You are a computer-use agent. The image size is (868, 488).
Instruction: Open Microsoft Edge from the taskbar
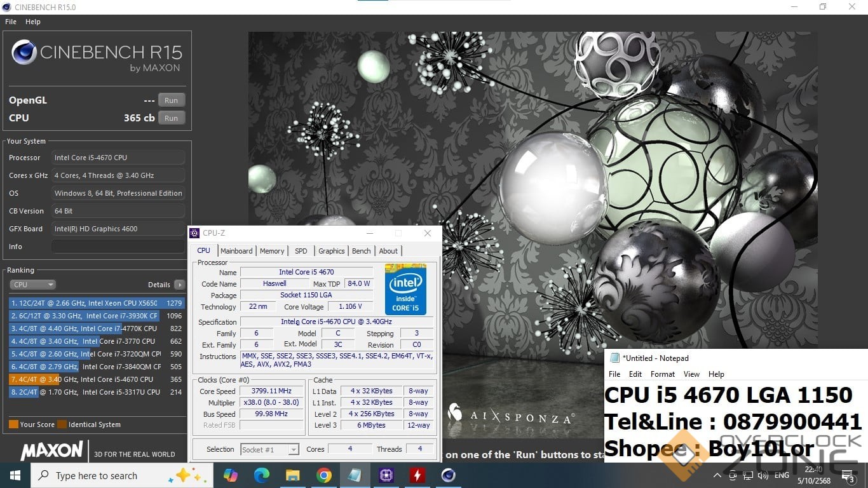pos(262,475)
